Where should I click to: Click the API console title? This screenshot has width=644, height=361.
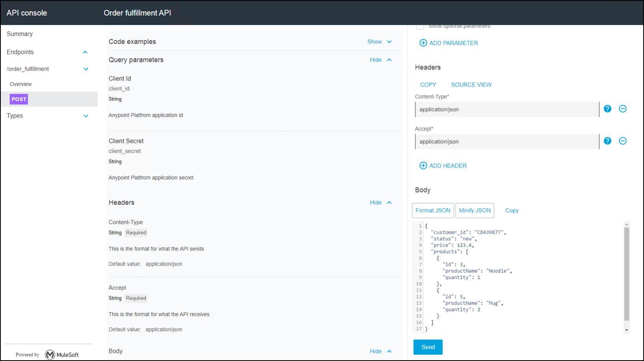[x=27, y=13]
